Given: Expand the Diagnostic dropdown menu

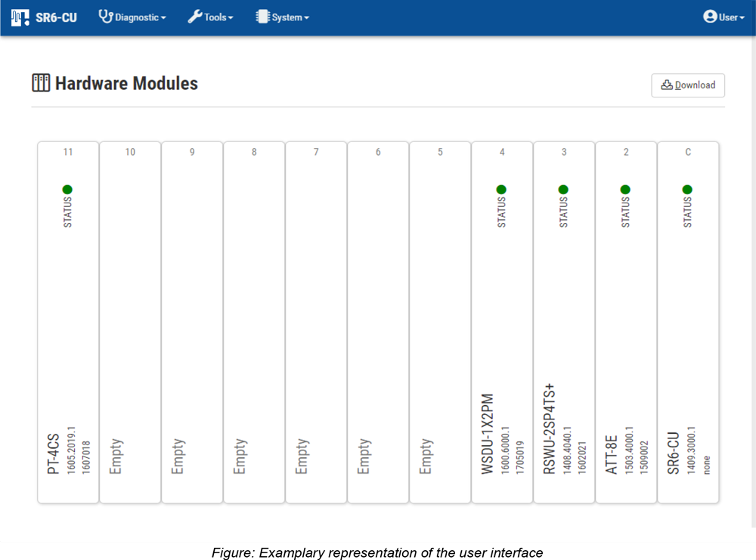Looking at the screenshot, I should click(x=140, y=17).
